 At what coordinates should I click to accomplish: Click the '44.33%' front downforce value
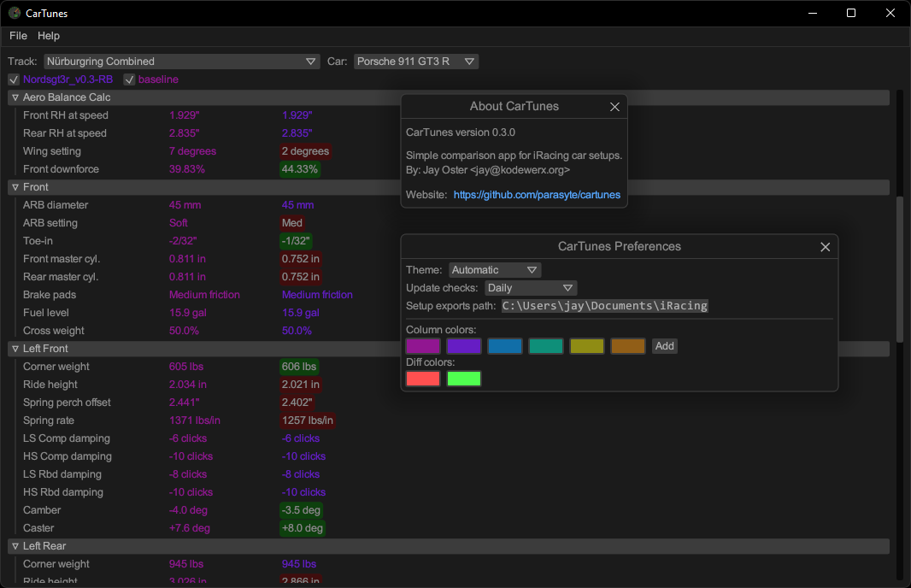click(x=300, y=170)
